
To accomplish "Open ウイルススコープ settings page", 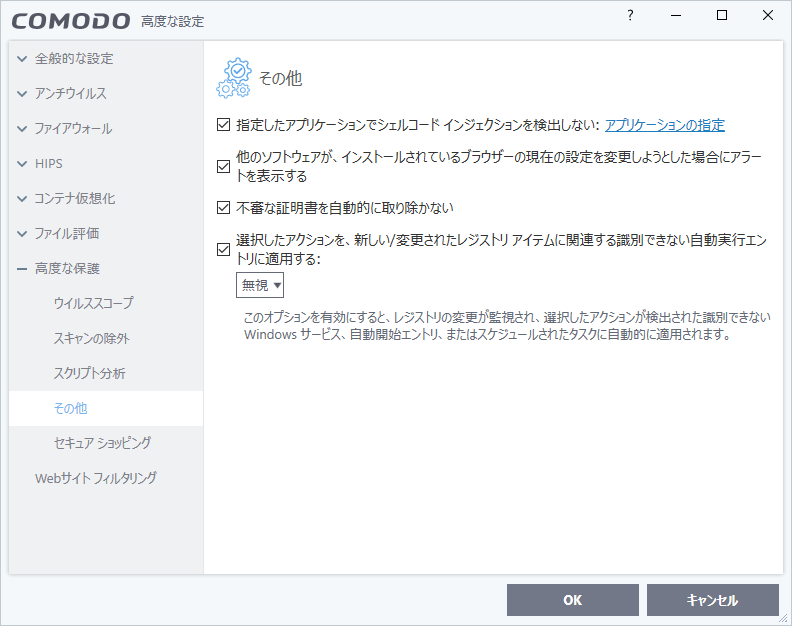I will pyautogui.click(x=93, y=303).
